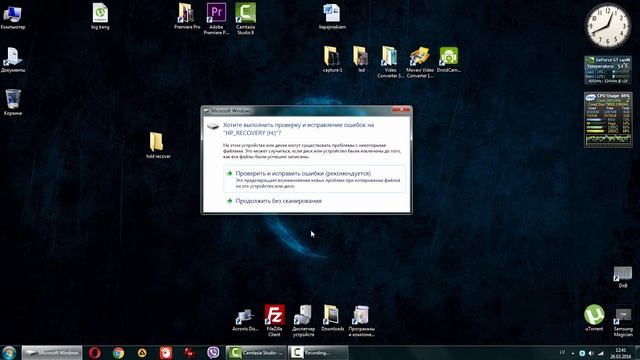Viewport: 640px width, 360px height.
Task: Open the volume tray icon
Action: point(591,353)
